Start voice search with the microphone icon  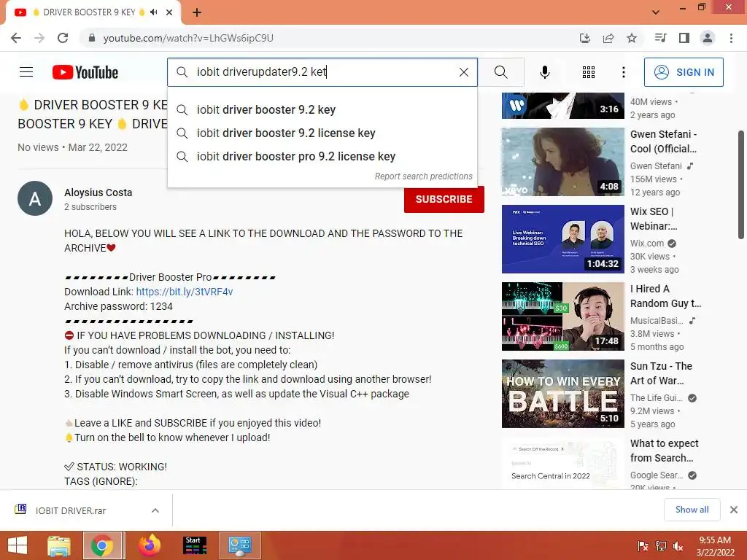pos(544,72)
